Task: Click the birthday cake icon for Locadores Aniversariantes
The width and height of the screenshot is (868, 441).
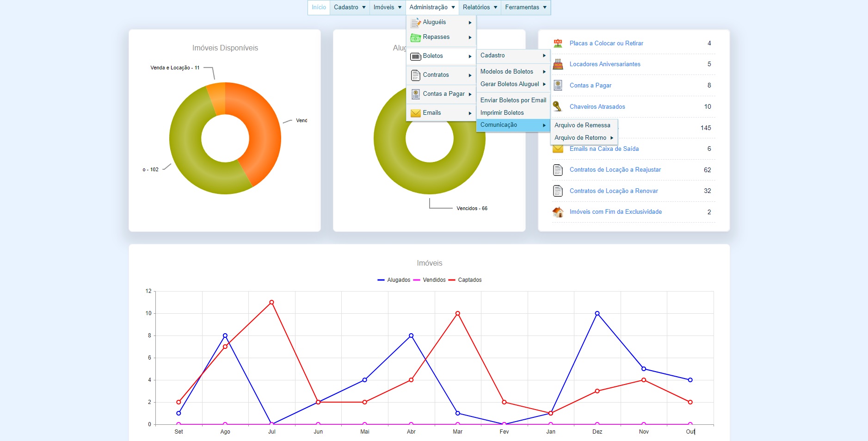Action: [x=558, y=64]
